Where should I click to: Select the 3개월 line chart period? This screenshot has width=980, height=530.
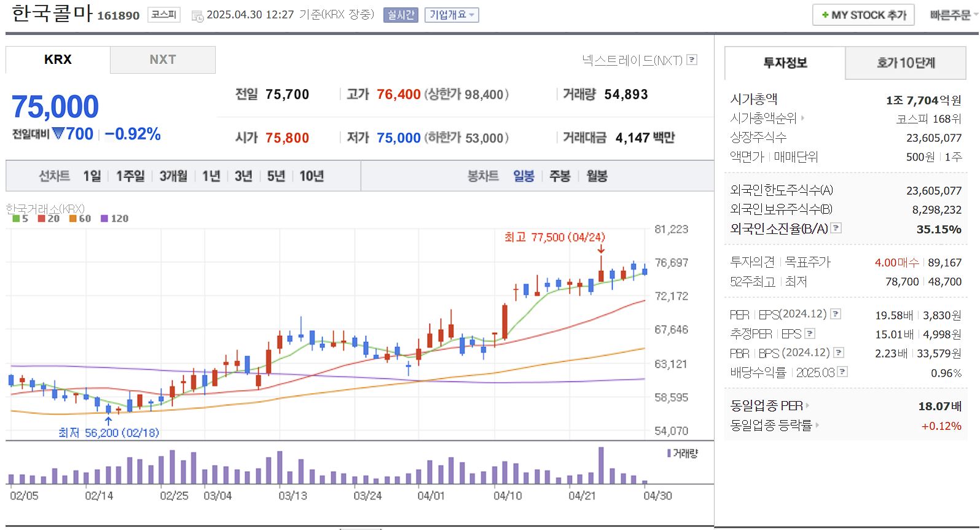173,176
